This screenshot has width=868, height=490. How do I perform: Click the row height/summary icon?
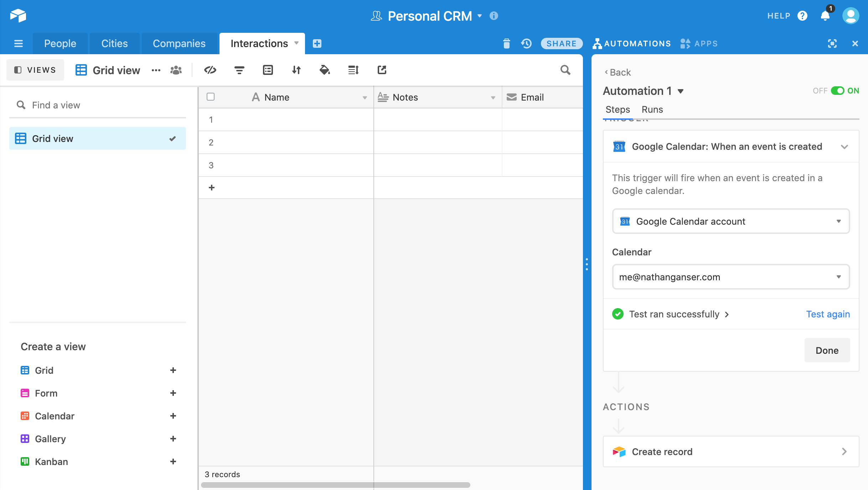point(353,70)
